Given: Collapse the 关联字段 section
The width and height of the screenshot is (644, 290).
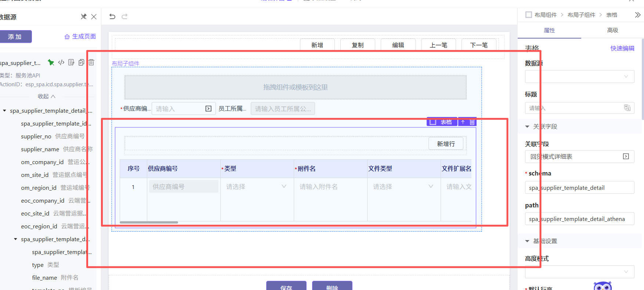Looking at the screenshot, I should click(x=527, y=127).
